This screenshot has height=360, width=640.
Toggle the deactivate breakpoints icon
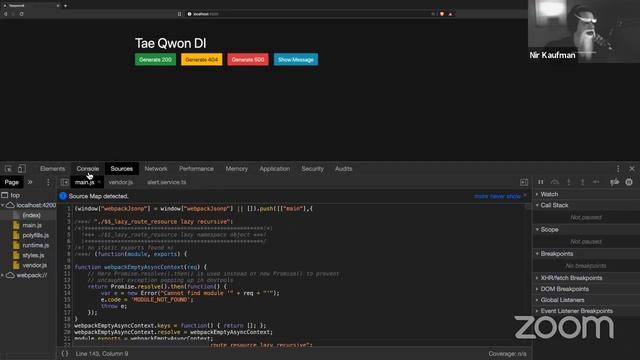click(614, 182)
